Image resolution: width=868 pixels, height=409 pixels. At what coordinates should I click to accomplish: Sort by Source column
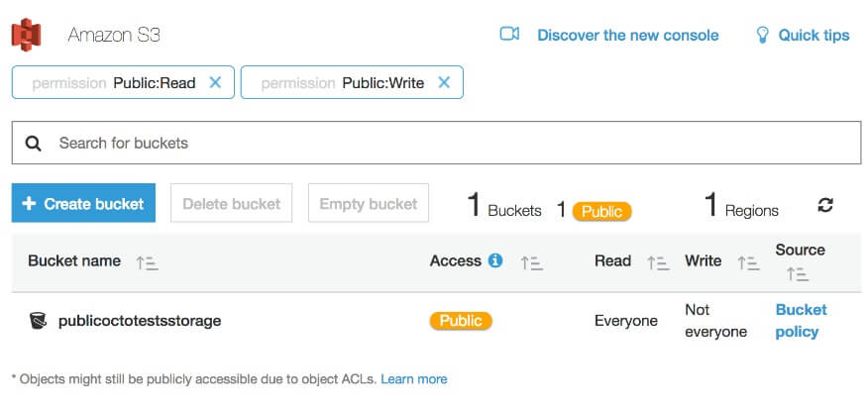click(x=798, y=274)
